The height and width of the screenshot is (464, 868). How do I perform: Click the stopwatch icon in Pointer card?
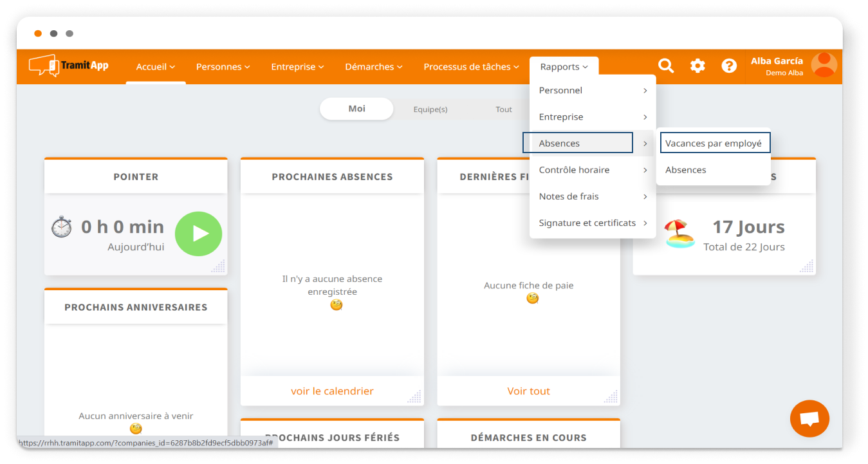coord(62,227)
